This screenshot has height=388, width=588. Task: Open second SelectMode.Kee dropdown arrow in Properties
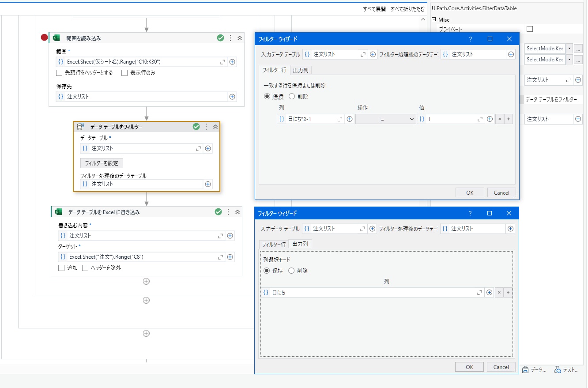(569, 60)
